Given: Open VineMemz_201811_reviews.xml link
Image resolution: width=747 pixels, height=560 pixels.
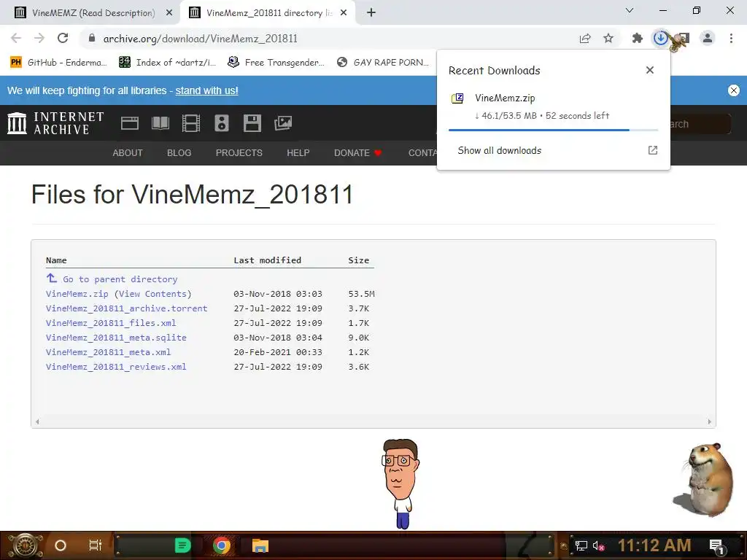Looking at the screenshot, I should coord(116,367).
